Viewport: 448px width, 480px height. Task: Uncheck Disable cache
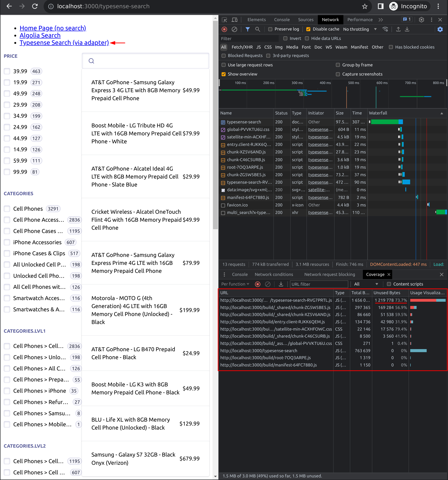[x=308, y=29]
